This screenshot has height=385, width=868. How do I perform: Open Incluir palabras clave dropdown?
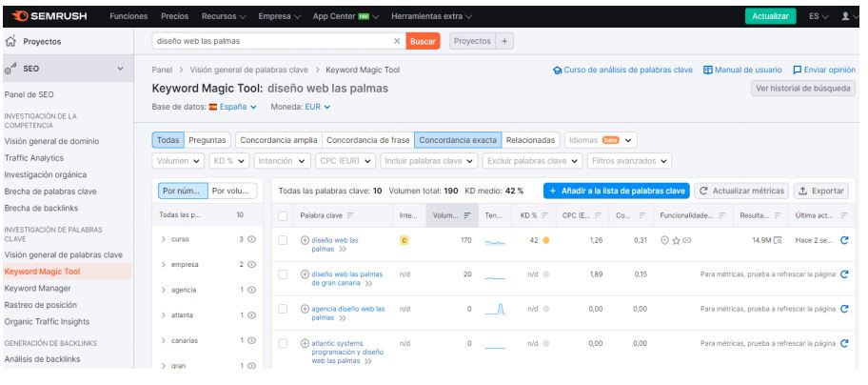pos(429,161)
